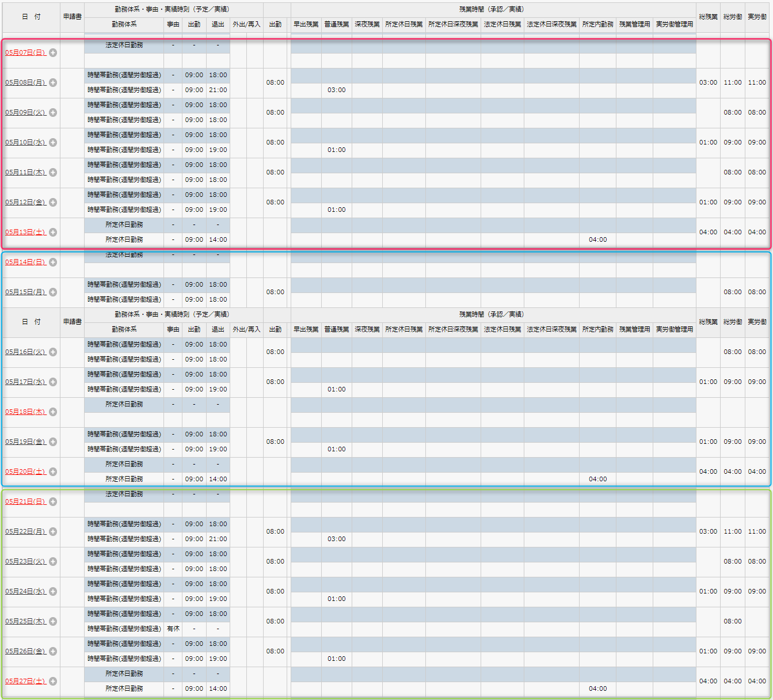Open the 05月11日(木) date link
Screen dimensions: 773x700
click(25, 173)
